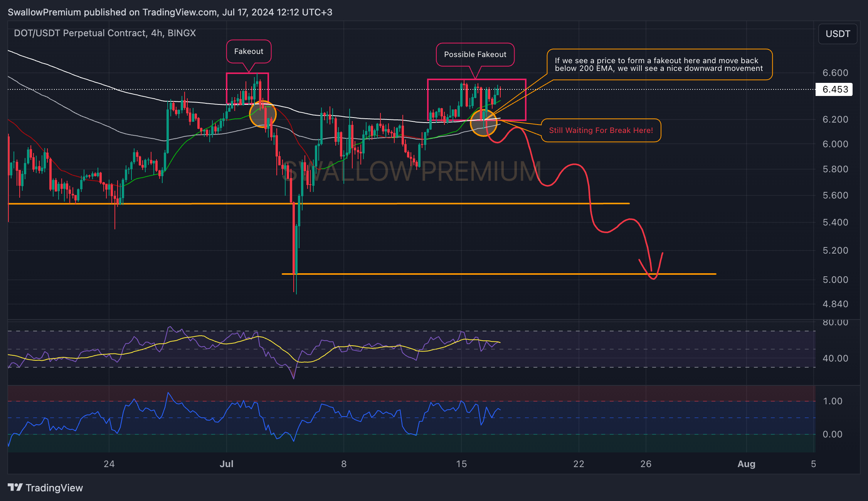Click the 'Aug' date axis label
This screenshot has height=501, width=868.
(x=747, y=464)
